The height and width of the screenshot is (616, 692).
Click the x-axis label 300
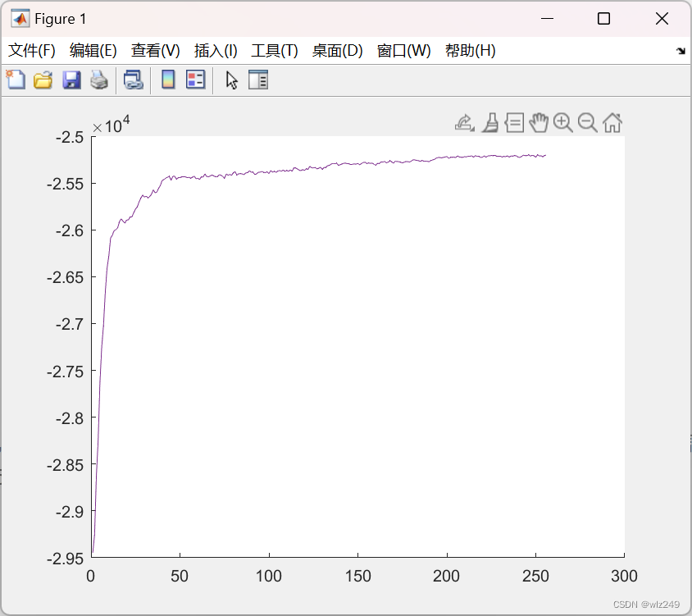tap(624, 576)
